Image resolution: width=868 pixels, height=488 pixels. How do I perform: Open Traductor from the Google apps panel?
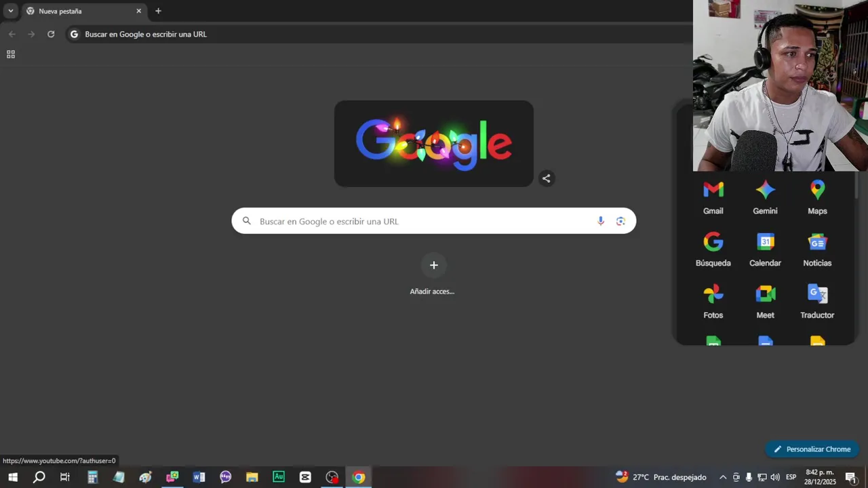point(817,302)
